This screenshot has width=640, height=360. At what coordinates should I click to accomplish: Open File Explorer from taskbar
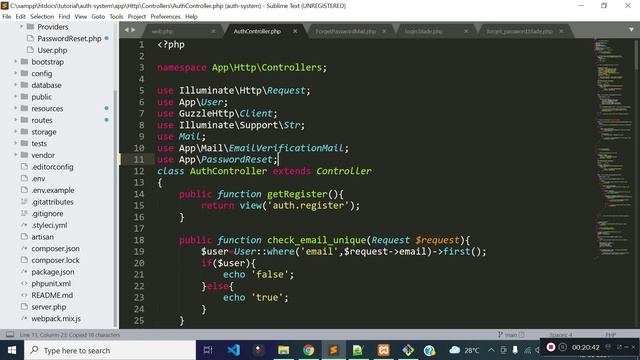click(x=283, y=350)
